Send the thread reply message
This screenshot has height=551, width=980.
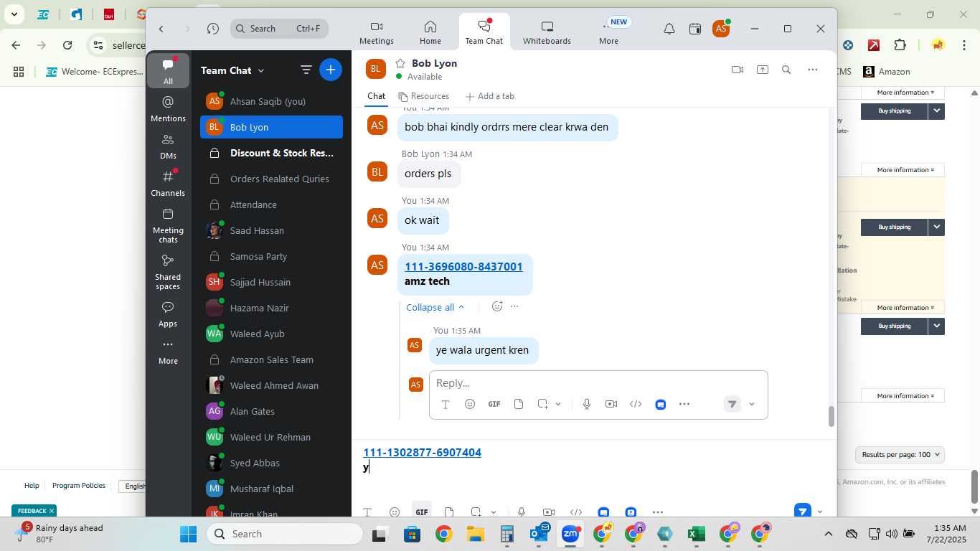coord(732,404)
